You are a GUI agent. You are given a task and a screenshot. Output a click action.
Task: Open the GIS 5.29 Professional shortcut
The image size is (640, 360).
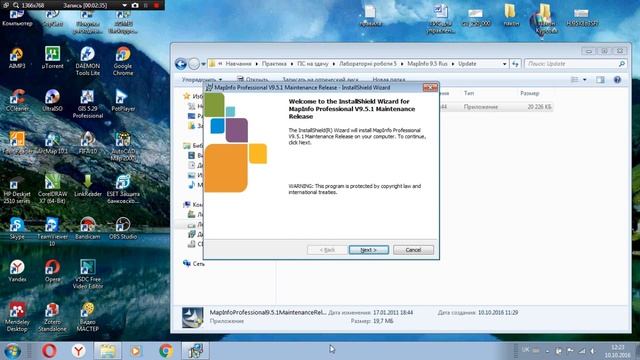[88, 104]
